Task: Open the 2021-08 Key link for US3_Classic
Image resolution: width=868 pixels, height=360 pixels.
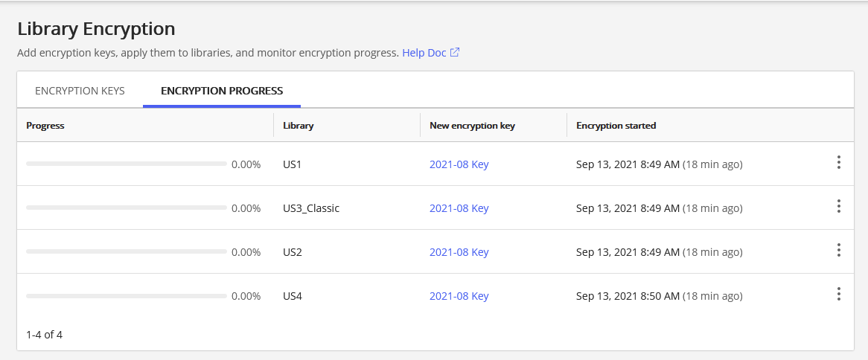Action: pyautogui.click(x=459, y=208)
